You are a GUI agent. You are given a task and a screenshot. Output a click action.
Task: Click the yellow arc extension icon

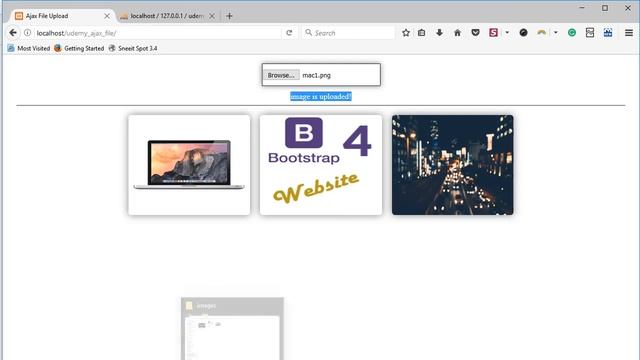(542, 33)
